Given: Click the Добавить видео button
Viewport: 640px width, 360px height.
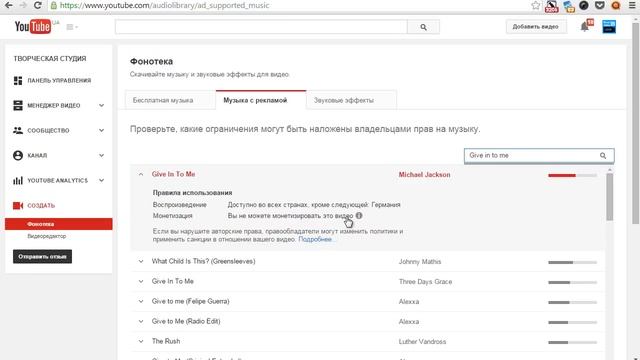Looking at the screenshot, I should click(536, 27).
